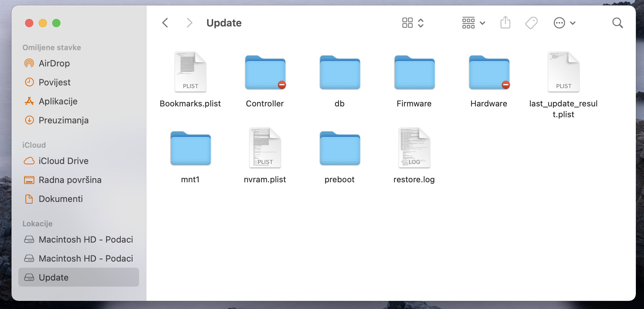This screenshot has height=309, width=644.
Task: Click the restore.log file name
Action: point(414,180)
